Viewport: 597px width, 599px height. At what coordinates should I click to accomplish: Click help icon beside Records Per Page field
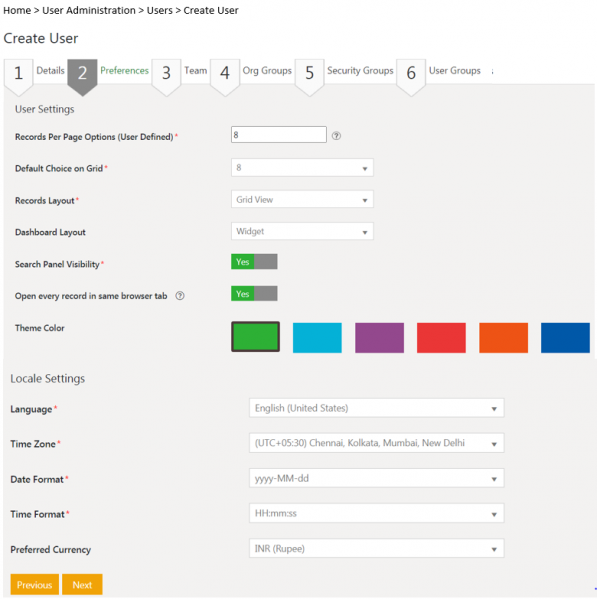tap(336, 136)
